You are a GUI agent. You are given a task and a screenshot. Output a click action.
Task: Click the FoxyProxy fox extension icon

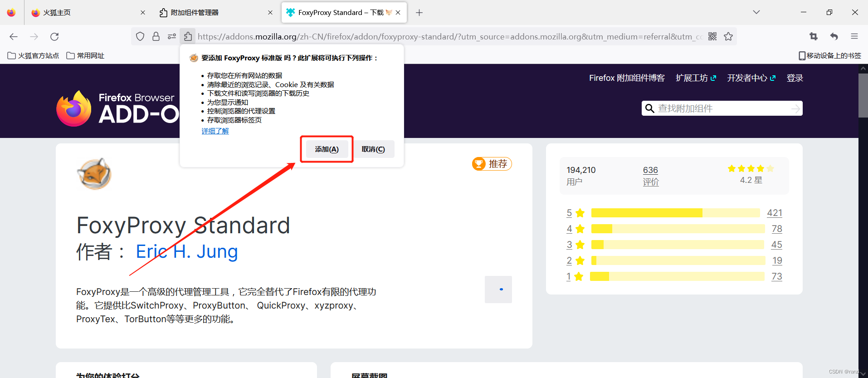click(94, 174)
